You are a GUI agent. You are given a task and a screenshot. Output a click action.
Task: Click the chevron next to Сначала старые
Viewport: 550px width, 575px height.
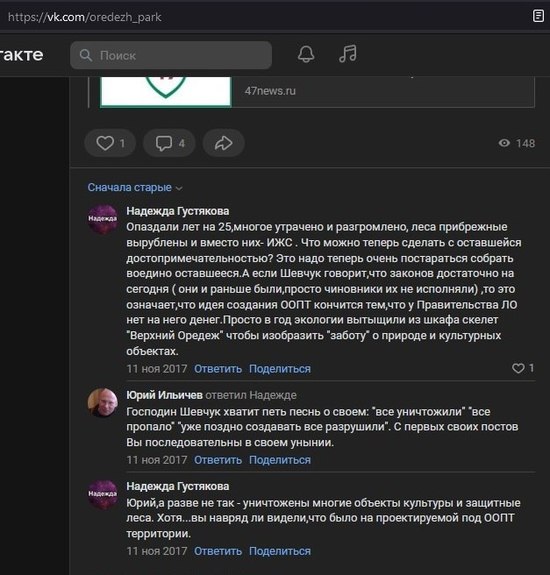click(179, 188)
